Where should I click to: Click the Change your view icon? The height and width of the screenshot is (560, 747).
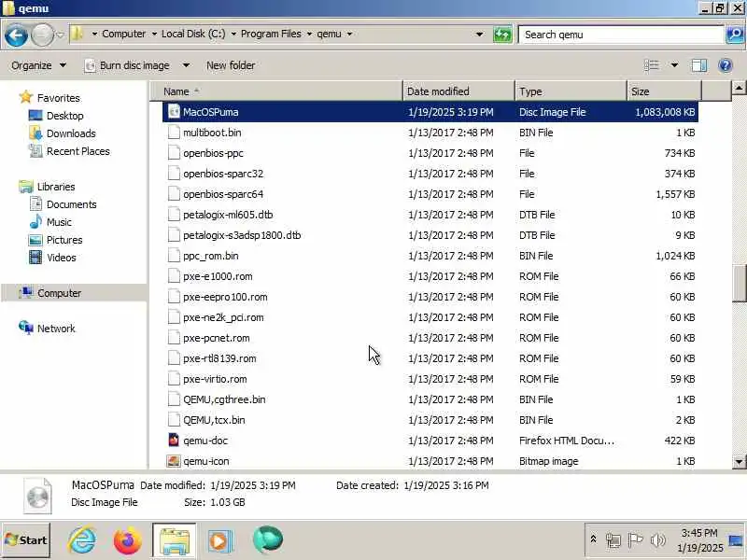pos(651,65)
